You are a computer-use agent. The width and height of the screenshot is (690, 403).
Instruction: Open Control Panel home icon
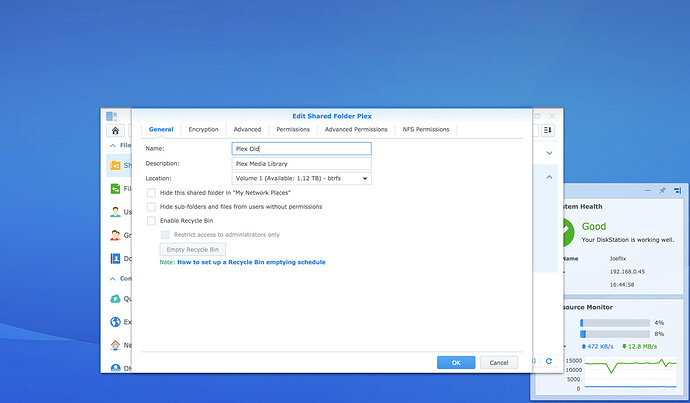(x=115, y=130)
